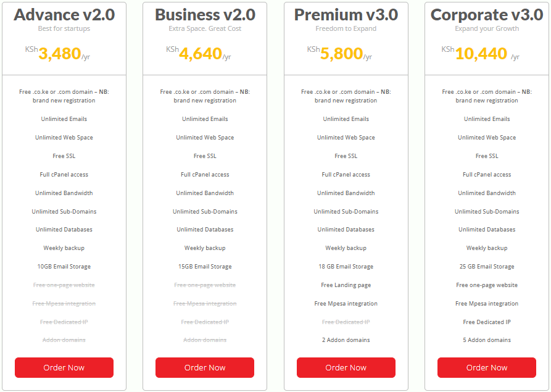Click the Best for startups subtitle

tap(64, 28)
